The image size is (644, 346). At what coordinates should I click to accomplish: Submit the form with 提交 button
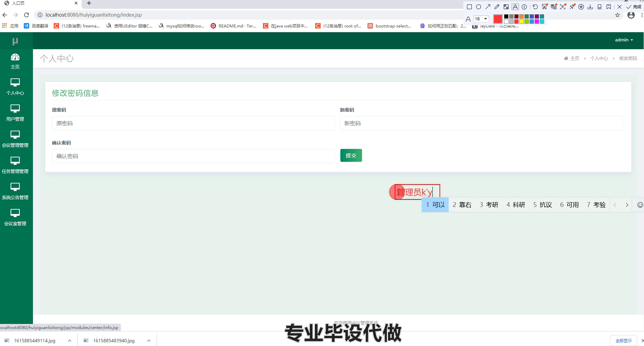click(351, 155)
